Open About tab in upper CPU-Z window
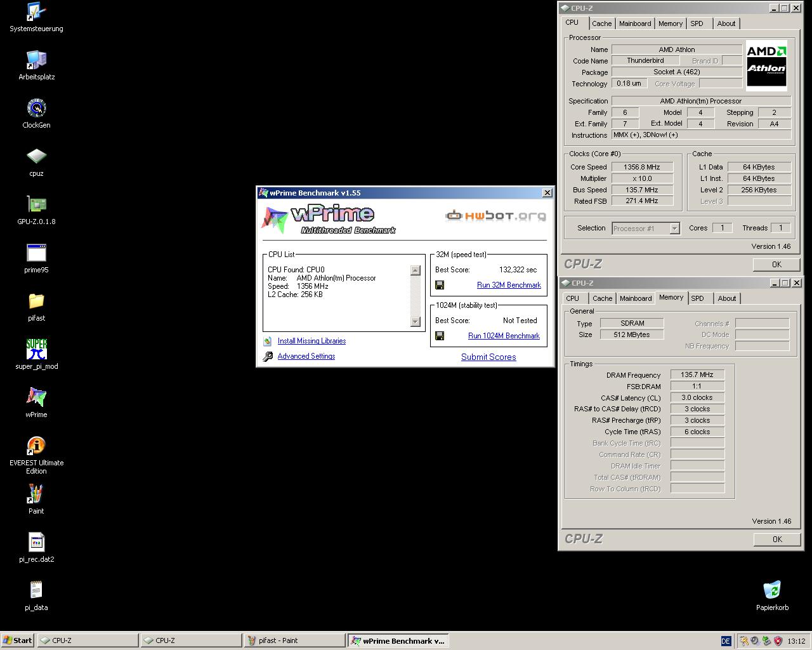 click(x=726, y=23)
